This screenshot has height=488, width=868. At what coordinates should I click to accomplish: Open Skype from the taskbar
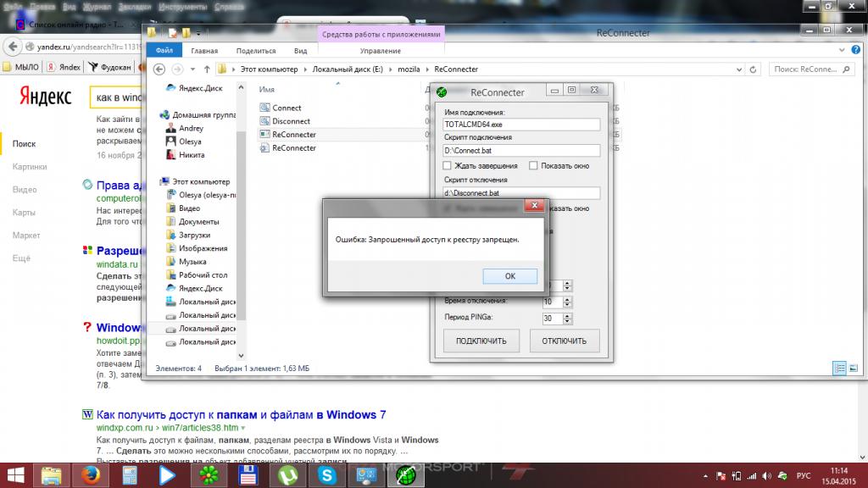tap(327, 475)
